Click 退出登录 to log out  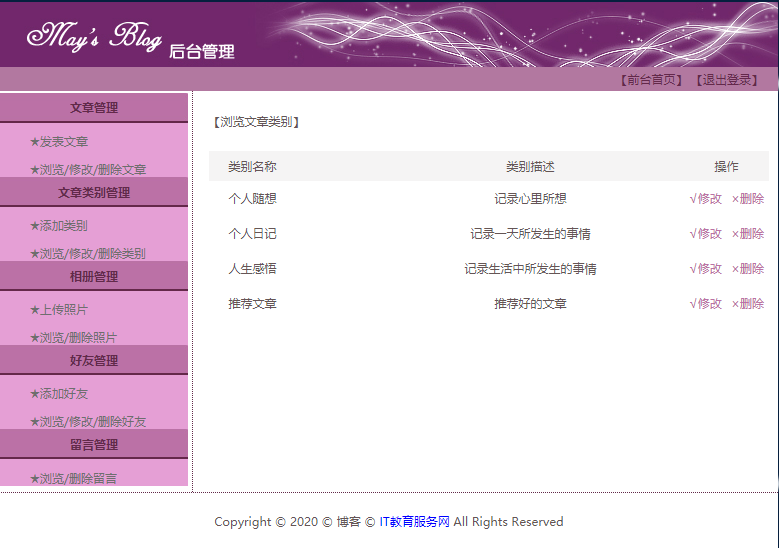pyautogui.click(x=726, y=80)
